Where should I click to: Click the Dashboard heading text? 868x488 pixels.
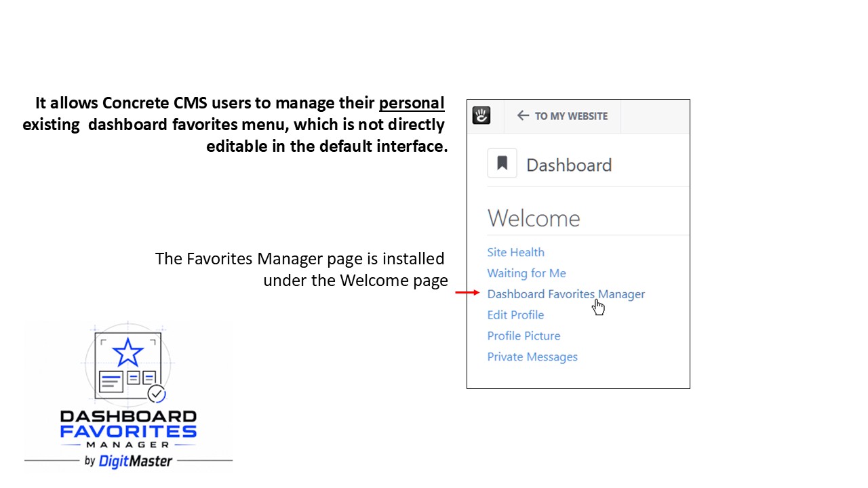click(x=569, y=165)
